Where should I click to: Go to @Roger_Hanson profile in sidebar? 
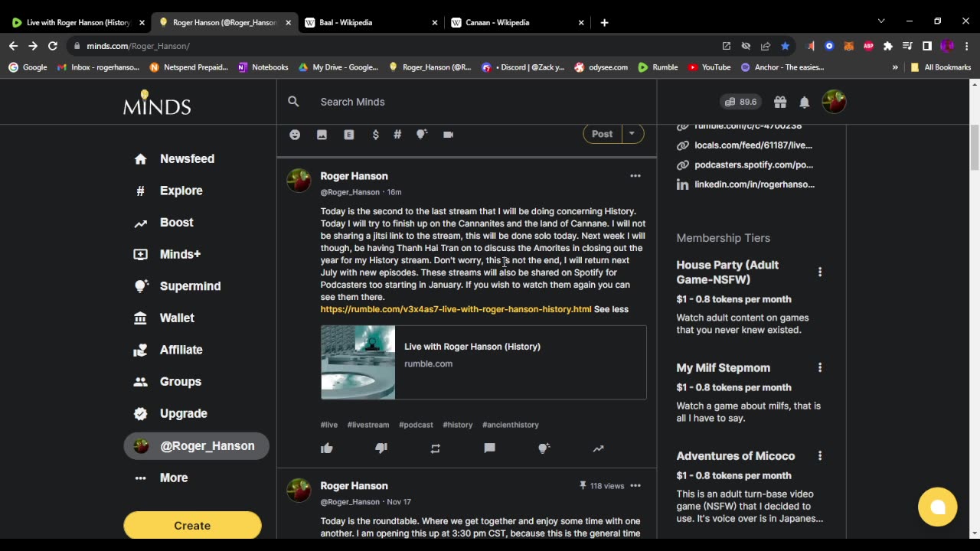(196, 446)
